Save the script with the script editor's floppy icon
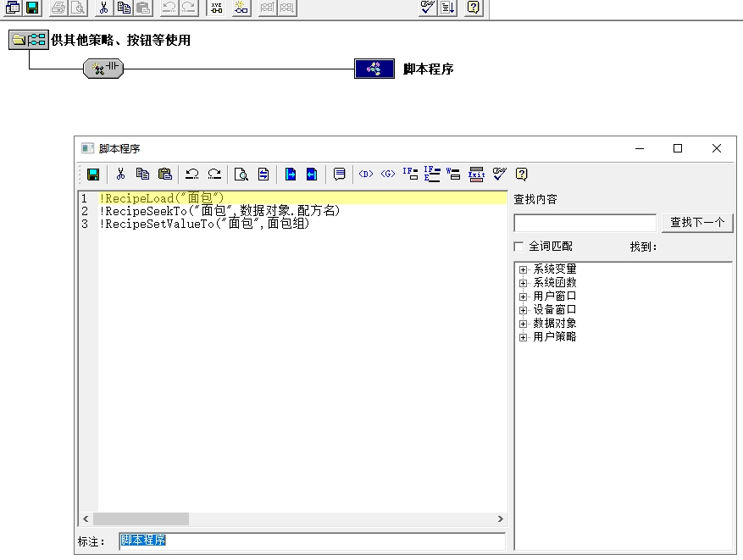Image resolution: width=743 pixels, height=560 pixels. [x=93, y=175]
